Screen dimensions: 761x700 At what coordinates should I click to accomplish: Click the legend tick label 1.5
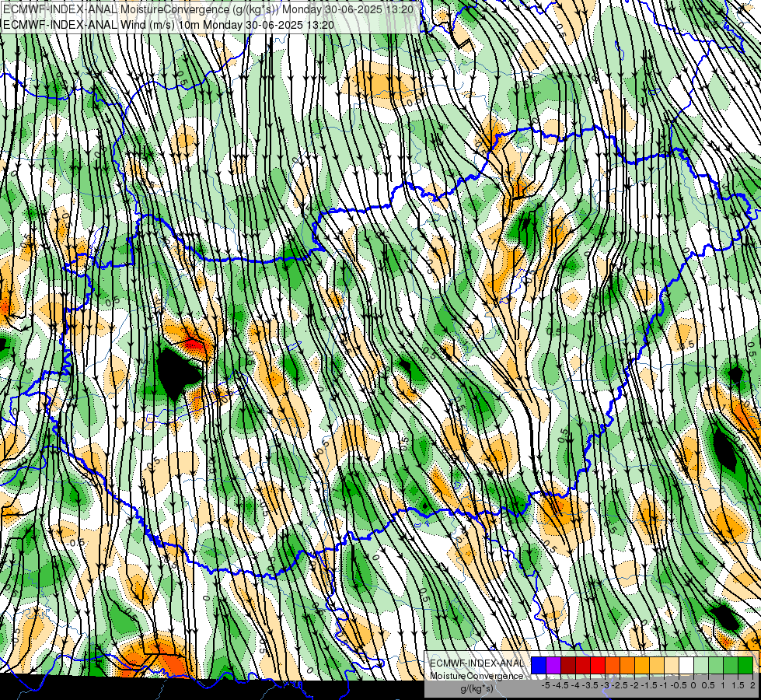738,685
